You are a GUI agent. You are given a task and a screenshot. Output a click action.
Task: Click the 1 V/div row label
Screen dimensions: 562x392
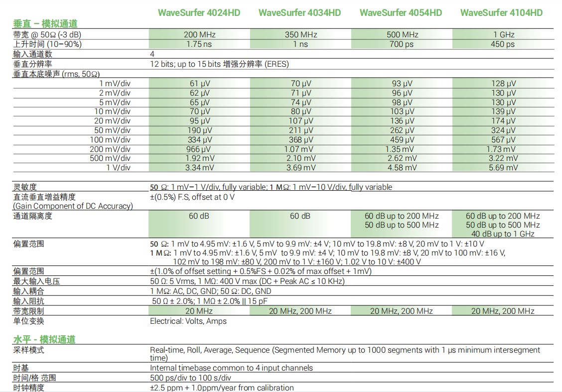tap(118, 167)
